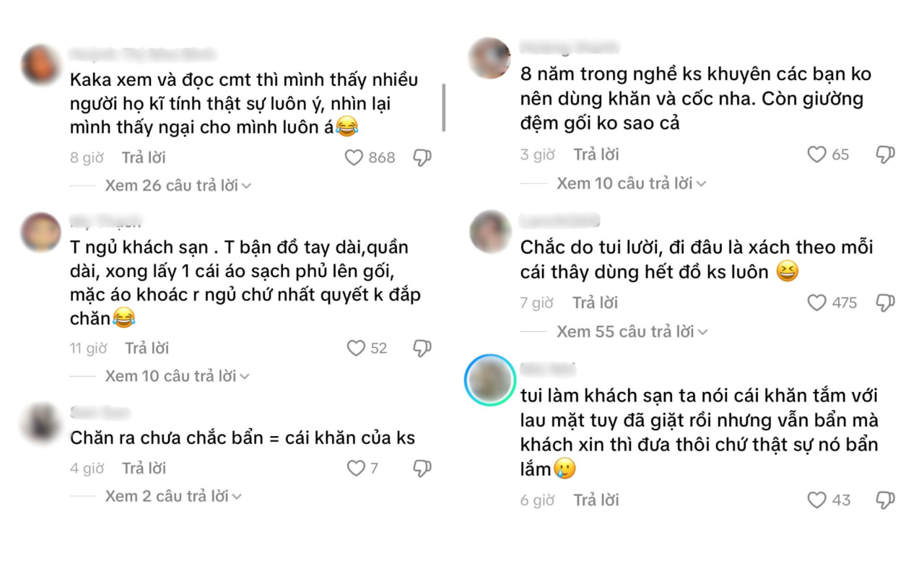Like the comment starting 'T ngủ khách sạn'
924x566 pixels.
(x=354, y=348)
